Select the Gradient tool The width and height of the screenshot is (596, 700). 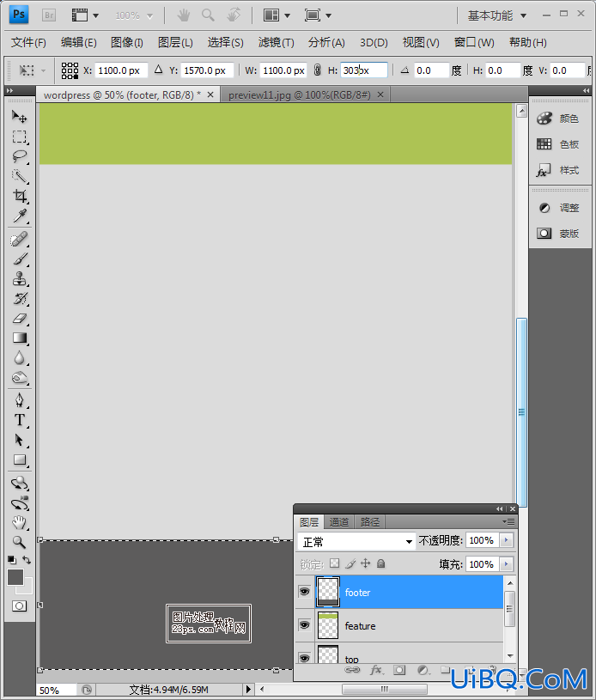[19, 338]
